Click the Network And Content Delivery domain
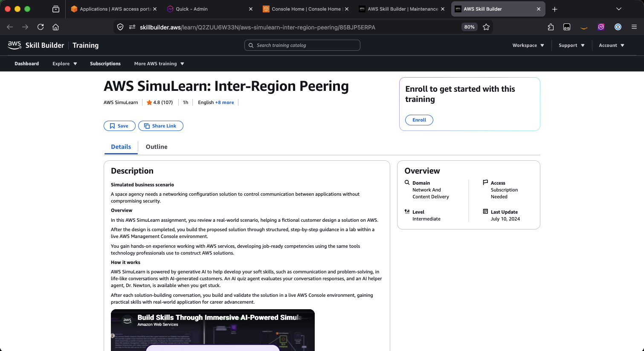644x351 pixels. pyautogui.click(x=431, y=193)
